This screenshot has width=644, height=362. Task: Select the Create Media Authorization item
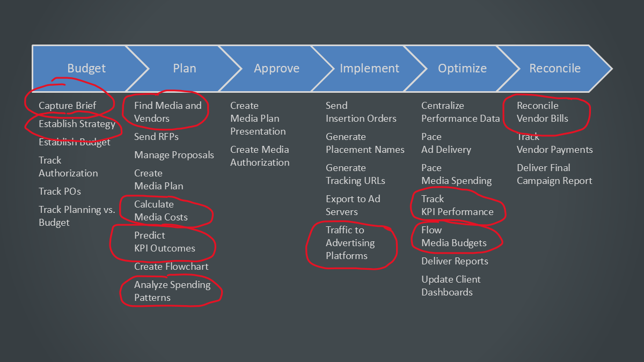coord(260,156)
